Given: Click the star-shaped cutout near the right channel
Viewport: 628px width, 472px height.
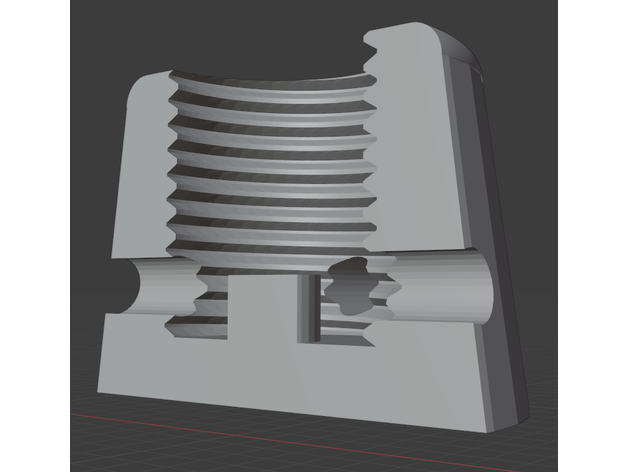Looking at the screenshot, I should coord(353,283).
